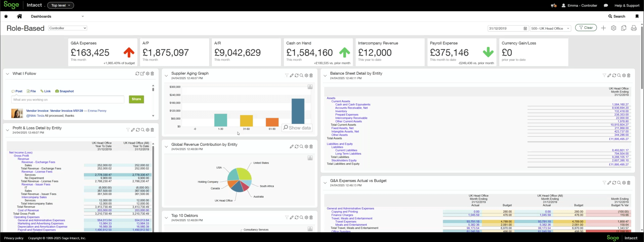Click the teal 1-30 bar in aging graph
Screen dimensions: 644x242
click(x=221, y=120)
